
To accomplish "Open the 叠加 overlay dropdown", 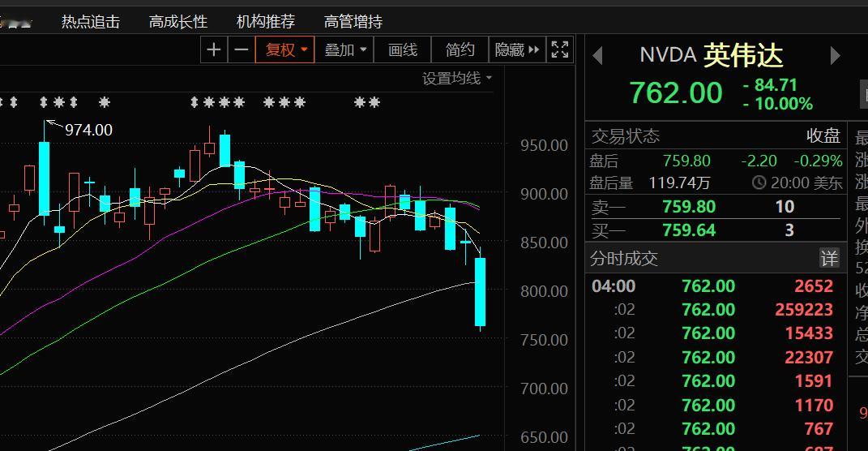I will point(345,49).
